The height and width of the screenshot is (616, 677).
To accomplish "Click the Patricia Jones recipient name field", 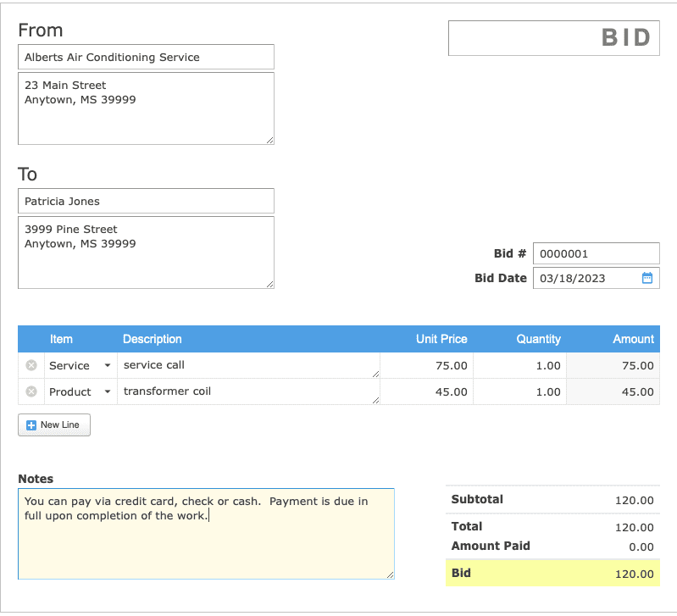I will 146,202.
